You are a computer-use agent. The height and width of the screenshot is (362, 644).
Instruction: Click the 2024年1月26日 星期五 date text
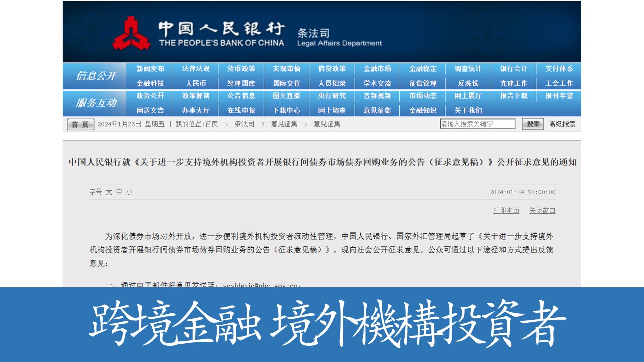click(131, 124)
